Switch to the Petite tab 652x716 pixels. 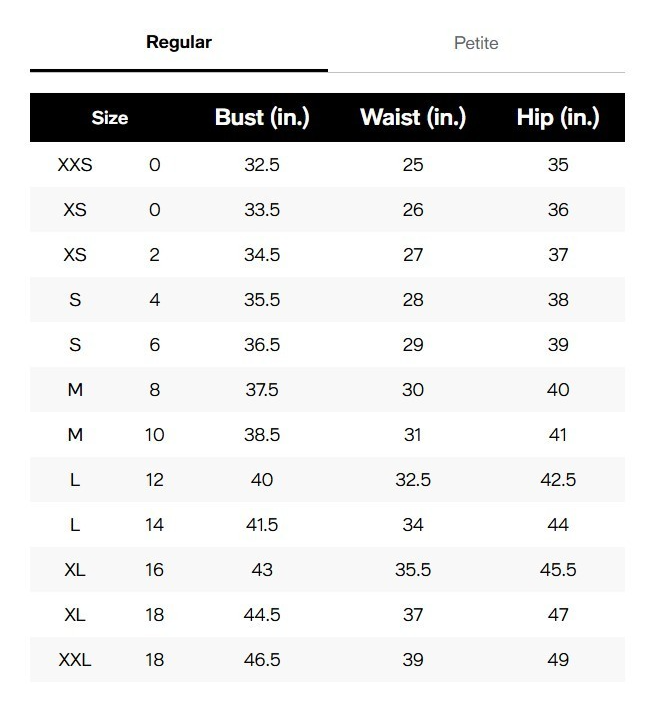pyautogui.click(x=476, y=43)
